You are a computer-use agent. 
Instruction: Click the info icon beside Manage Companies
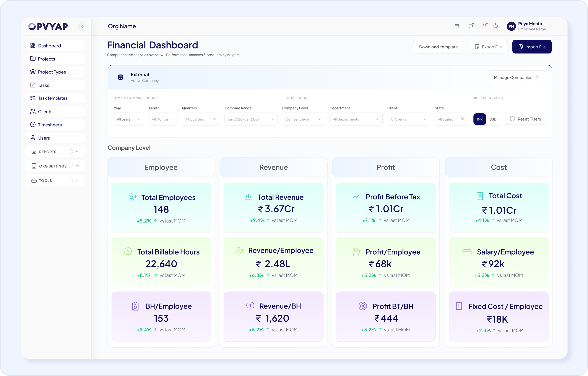(x=537, y=77)
